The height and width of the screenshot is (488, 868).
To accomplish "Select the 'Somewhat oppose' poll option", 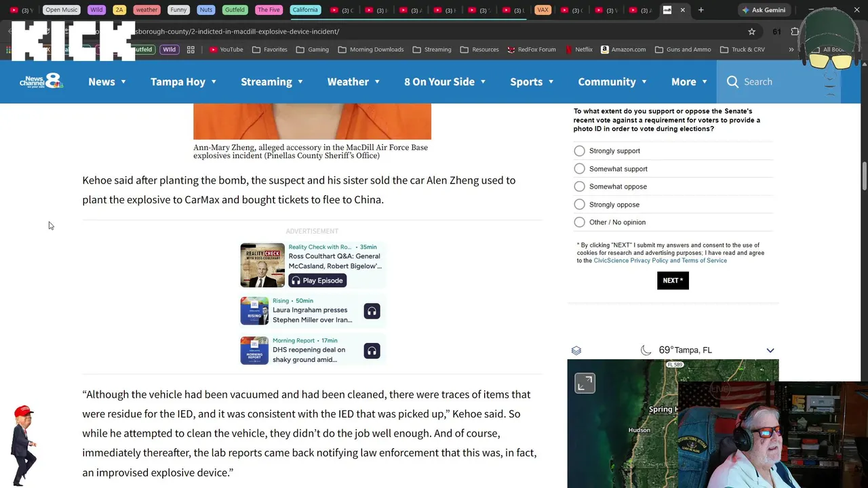I will 579,186.
